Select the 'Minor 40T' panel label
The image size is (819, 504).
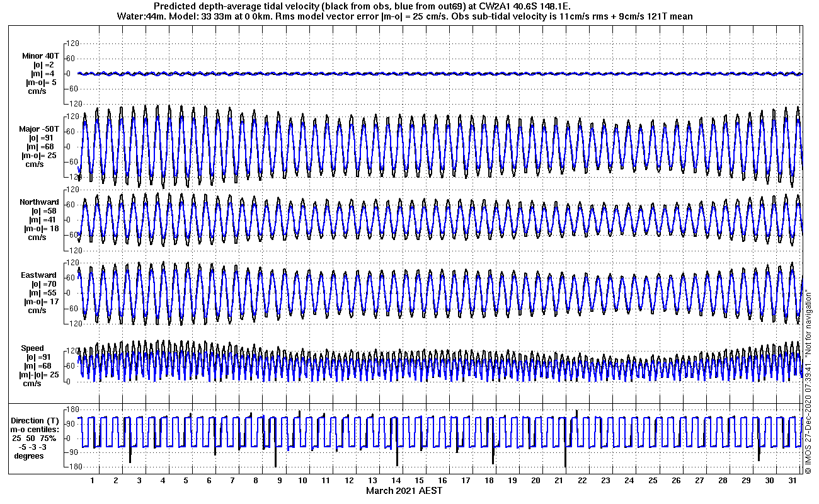coord(40,56)
